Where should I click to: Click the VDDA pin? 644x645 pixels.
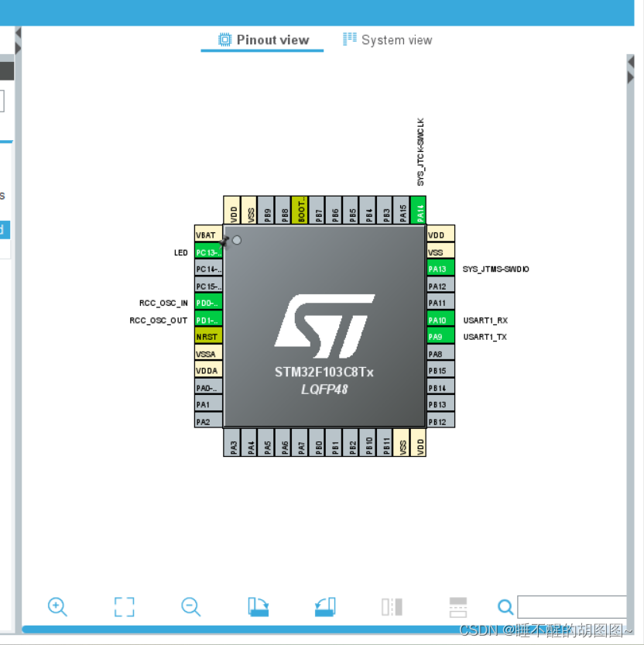pos(208,370)
